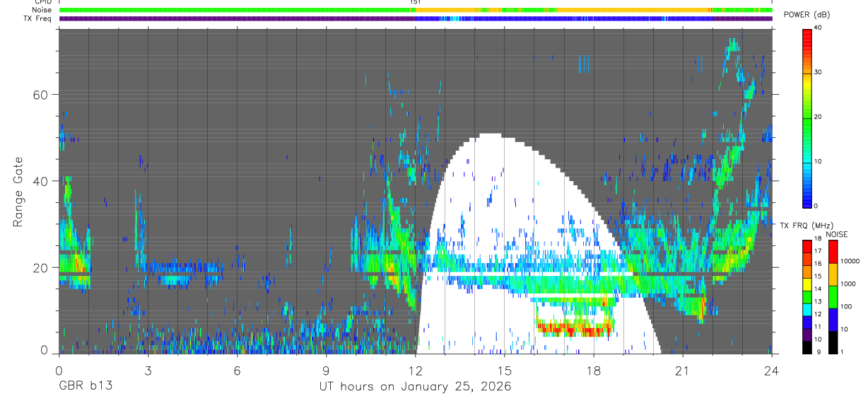Select the red segment of the NOISE legend
Image resolution: width=868 pixels, height=401 pixels.
point(833,252)
